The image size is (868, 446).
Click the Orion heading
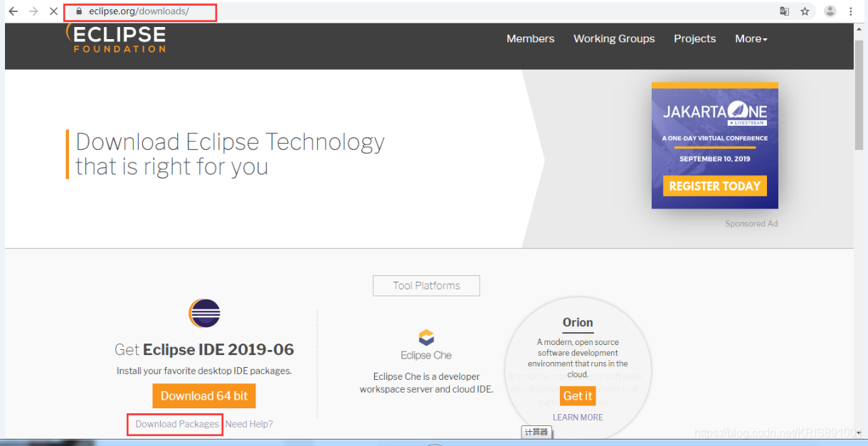click(x=578, y=322)
